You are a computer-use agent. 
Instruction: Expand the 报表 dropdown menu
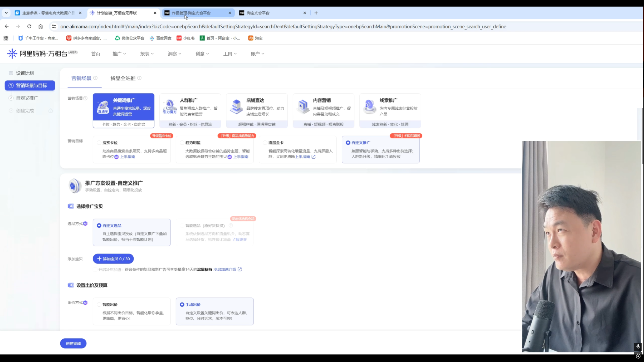pos(147,54)
